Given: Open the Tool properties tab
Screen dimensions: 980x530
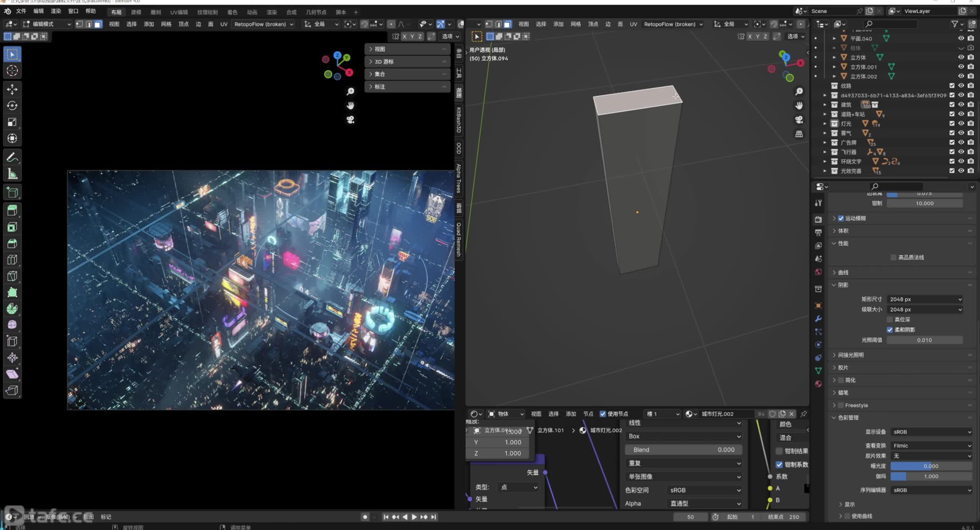Looking at the screenshot, I should pyautogui.click(x=818, y=203).
